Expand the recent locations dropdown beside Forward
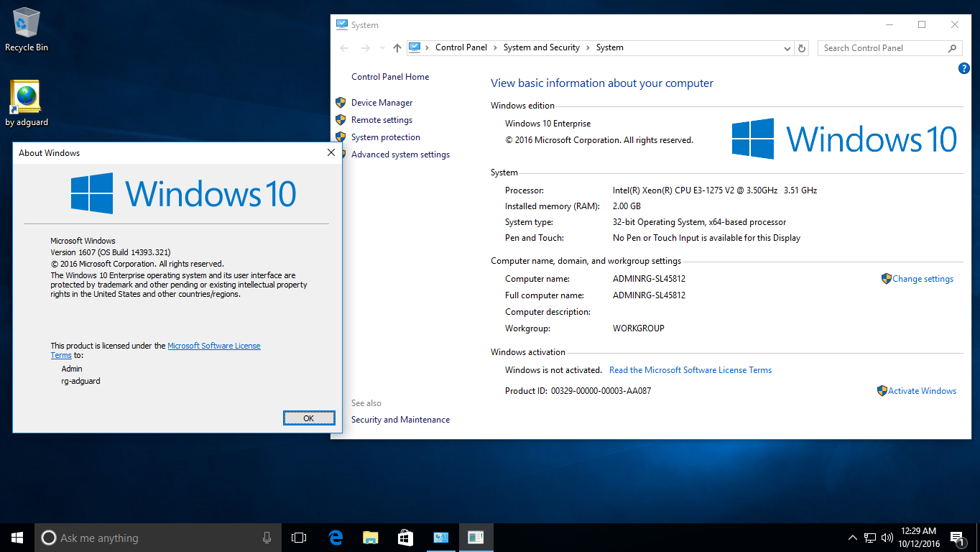 (381, 49)
